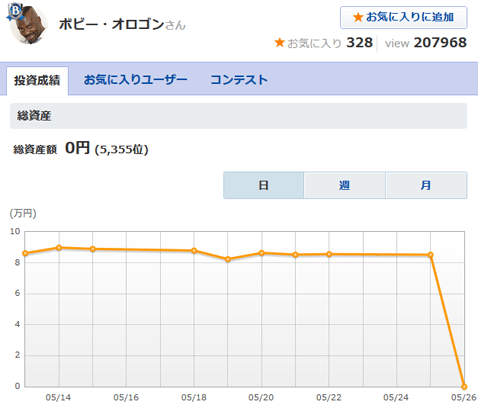
Task: Add user via お気に入りに追加 button
Action: [x=403, y=17]
